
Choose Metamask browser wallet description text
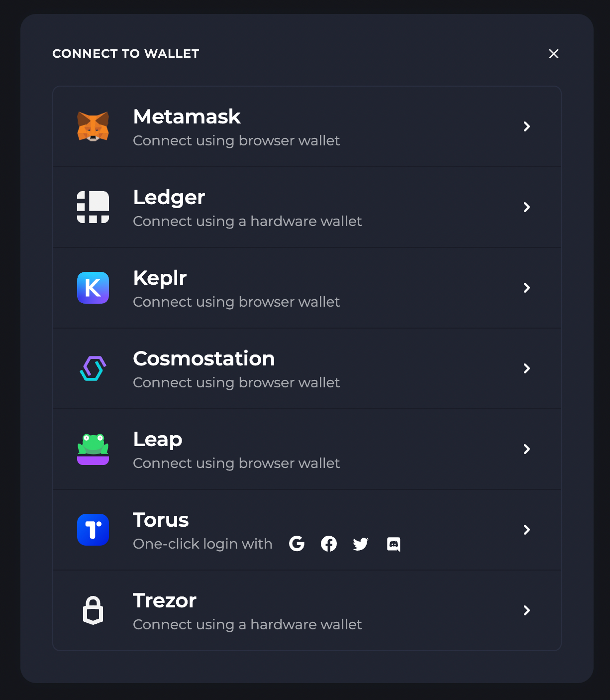coord(236,141)
